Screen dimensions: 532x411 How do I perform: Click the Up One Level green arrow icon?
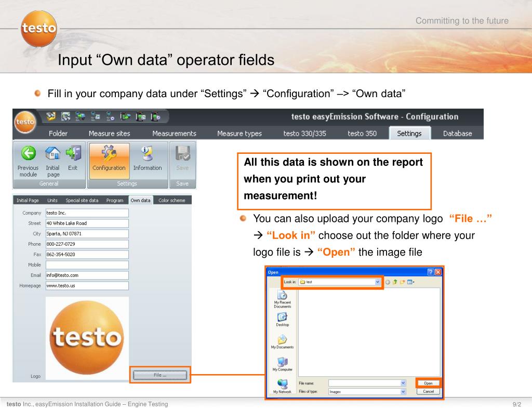tap(395, 282)
